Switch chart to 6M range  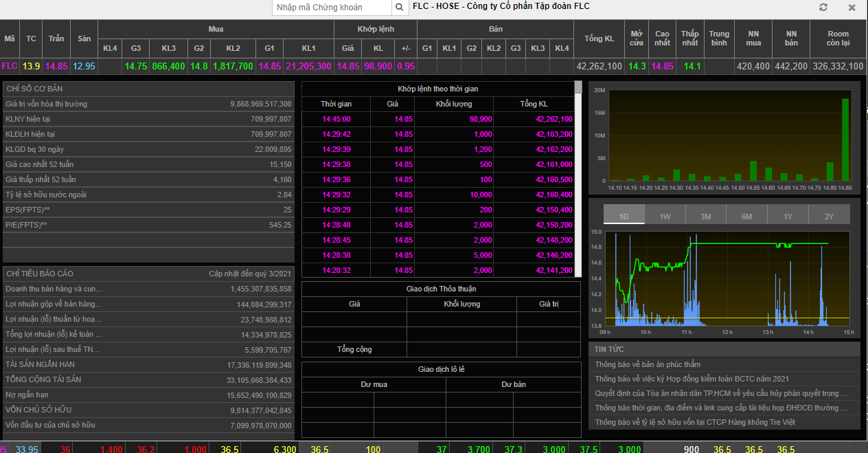(x=747, y=214)
